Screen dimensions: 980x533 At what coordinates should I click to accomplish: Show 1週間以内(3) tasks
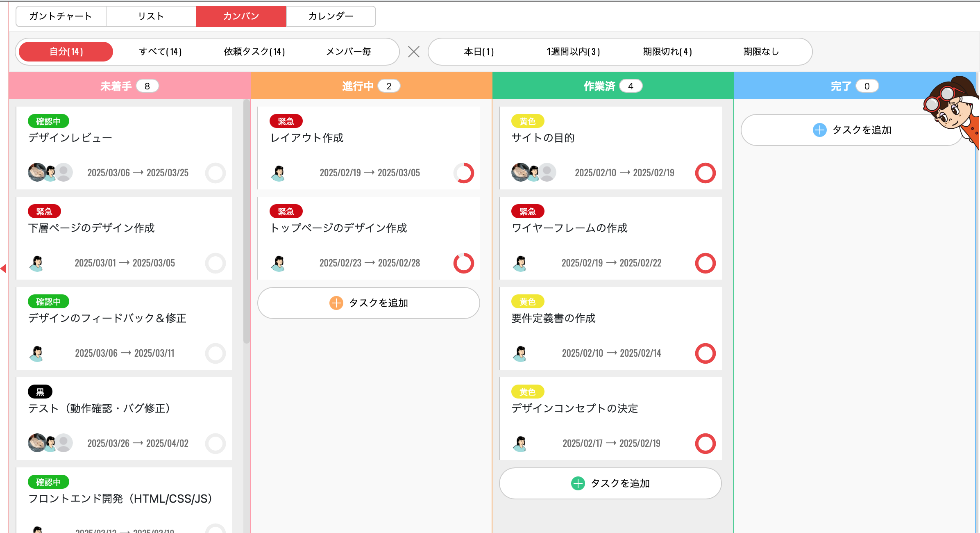click(x=573, y=52)
